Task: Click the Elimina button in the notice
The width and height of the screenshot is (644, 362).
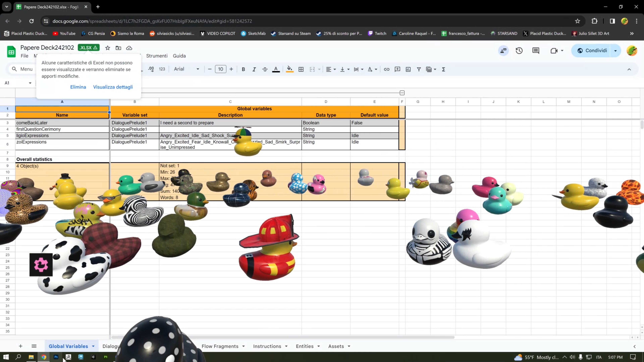Action: pos(78,87)
